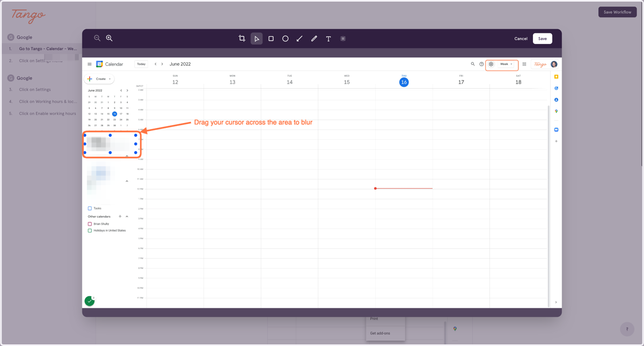Open the Zoom add-on in side panel
This screenshot has width=644, height=346.
point(557,130)
